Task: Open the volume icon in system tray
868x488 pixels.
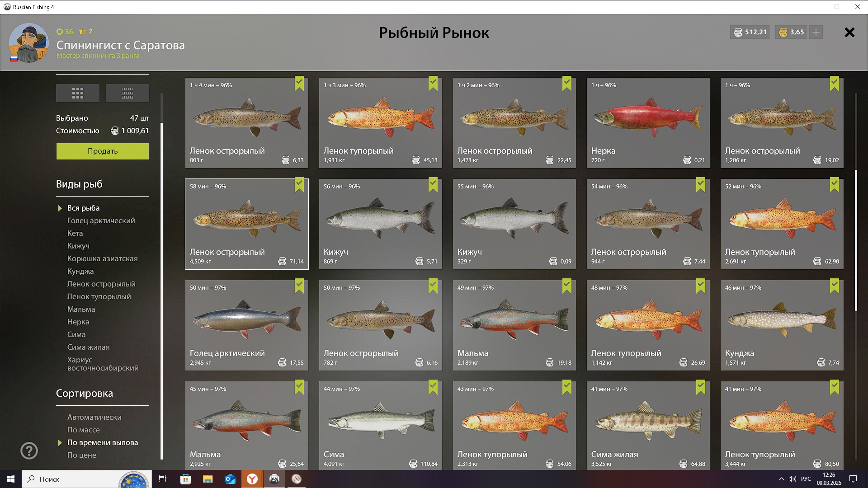Action: click(x=792, y=479)
